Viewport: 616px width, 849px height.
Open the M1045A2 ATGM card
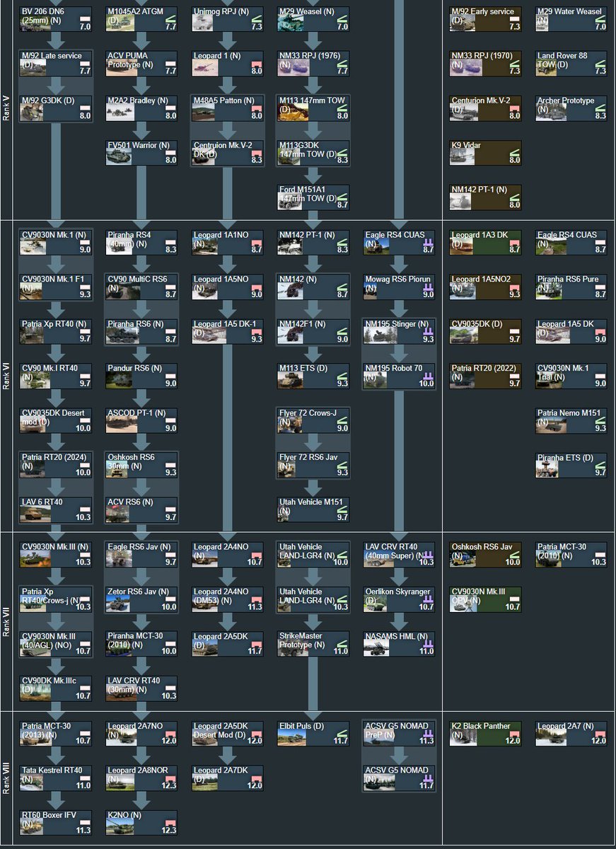point(141,19)
